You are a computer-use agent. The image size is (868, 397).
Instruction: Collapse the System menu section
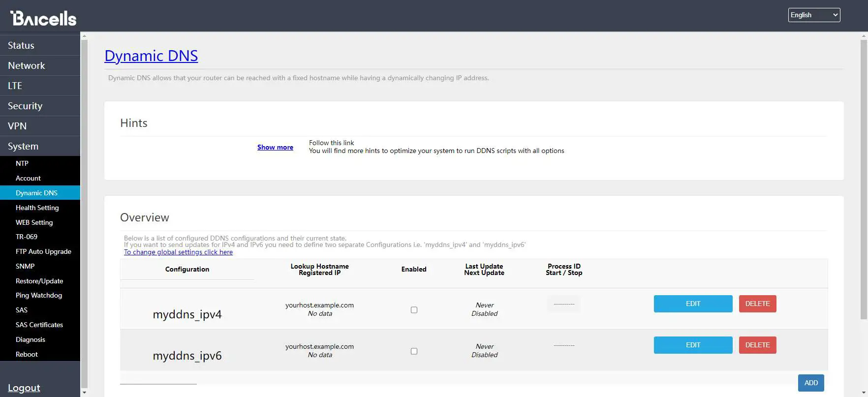click(x=23, y=146)
